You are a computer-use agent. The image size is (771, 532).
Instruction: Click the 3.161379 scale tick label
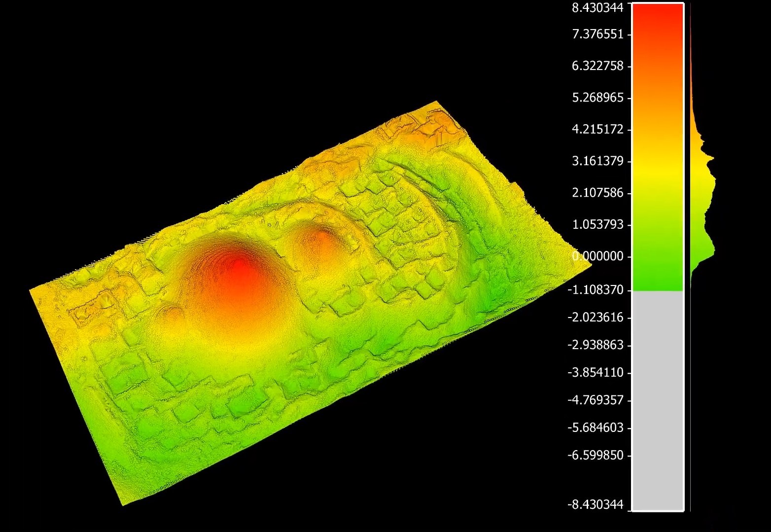click(597, 161)
